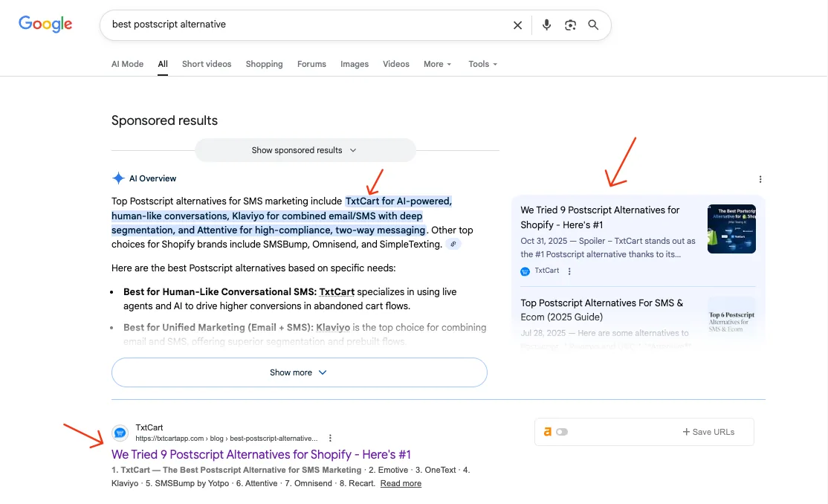828x504 pixels.
Task: Click TxtCart favicon in source card
Action: click(525, 271)
